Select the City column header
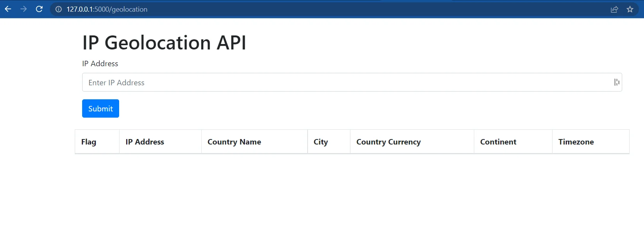The width and height of the screenshot is (644, 252). click(329, 142)
